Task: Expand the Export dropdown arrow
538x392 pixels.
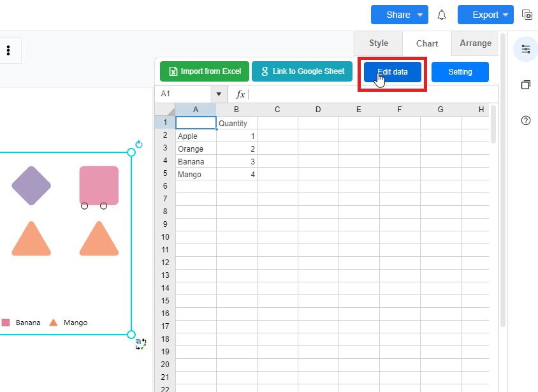Action: 505,15
